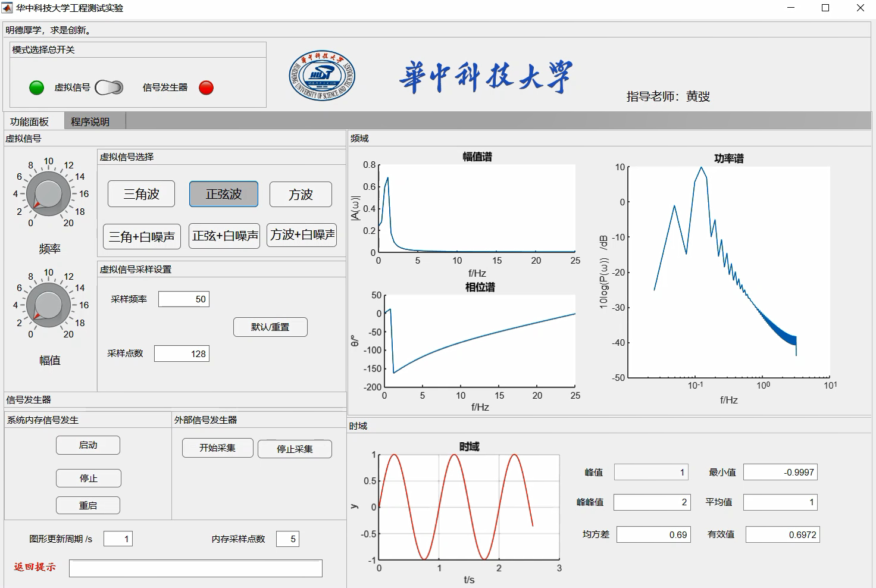Click the 返回提示 text box
The height and width of the screenshot is (588, 876).
click(195, 568)
